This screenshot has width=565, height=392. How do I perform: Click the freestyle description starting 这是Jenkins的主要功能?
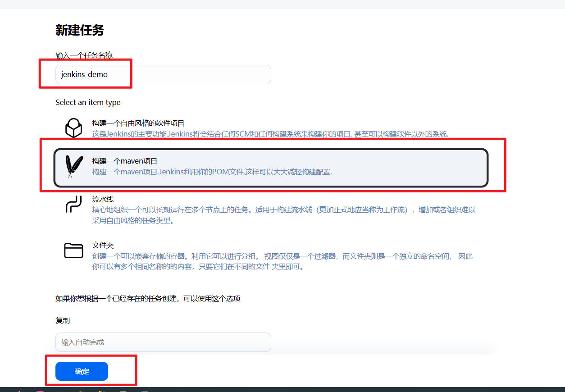270,134
